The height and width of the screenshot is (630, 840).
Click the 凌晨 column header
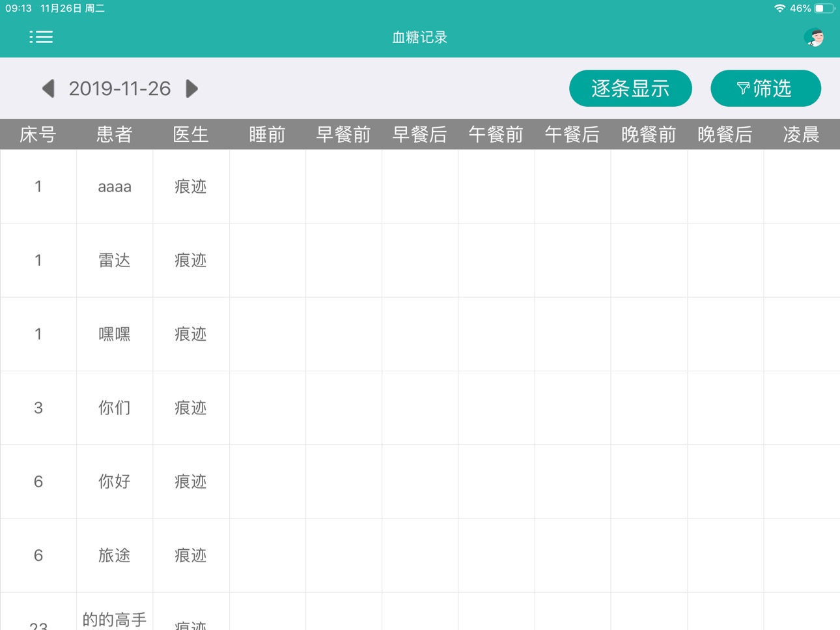pos(802,134)
